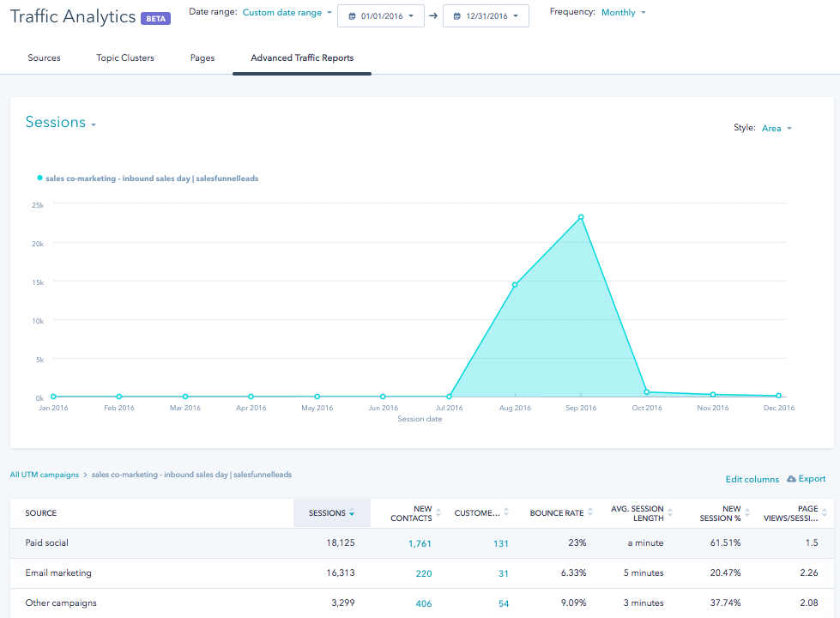Expand the Sessions metric dropdown
The width and height of the screenshot is (840, 618).
coord(61,123)
